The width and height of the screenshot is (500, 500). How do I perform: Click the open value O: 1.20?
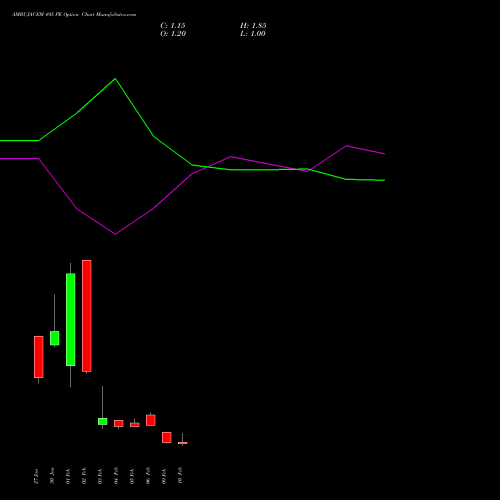point(173,34)
